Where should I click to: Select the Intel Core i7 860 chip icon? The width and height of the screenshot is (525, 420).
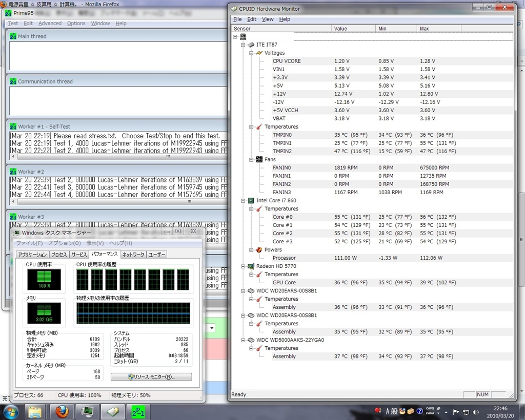[x=251, y=200]
